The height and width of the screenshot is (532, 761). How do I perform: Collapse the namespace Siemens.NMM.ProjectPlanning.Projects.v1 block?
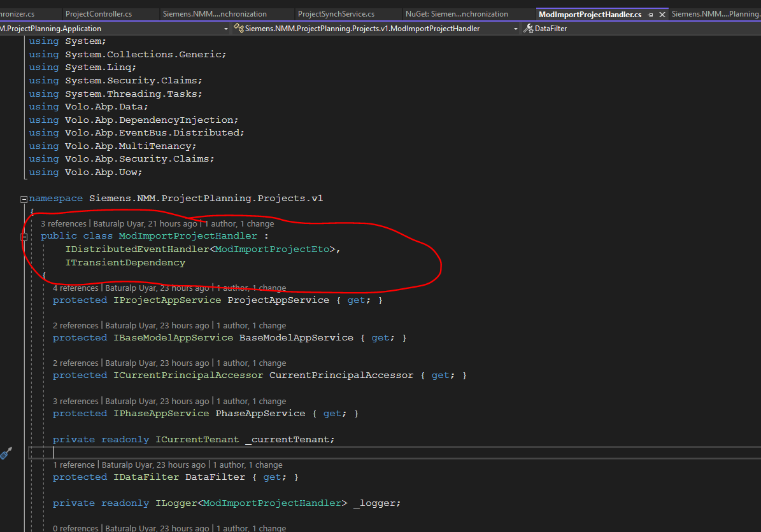click(24, 199)
